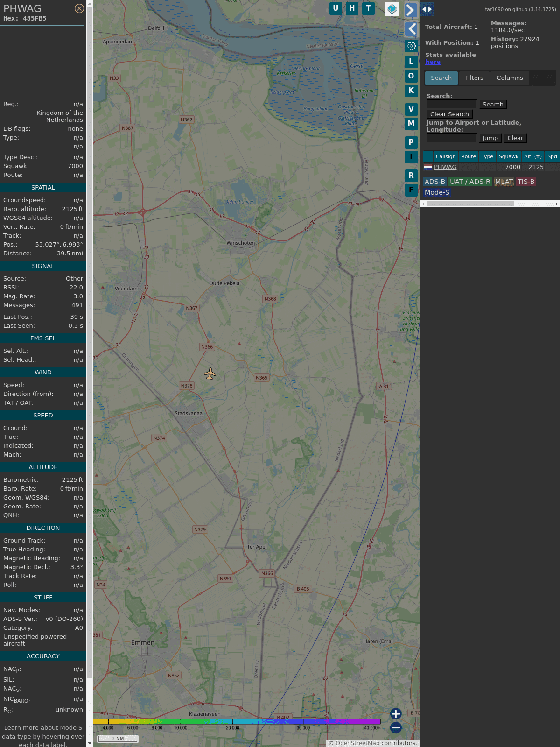Toggle the F map button

(x=411, y=190)
